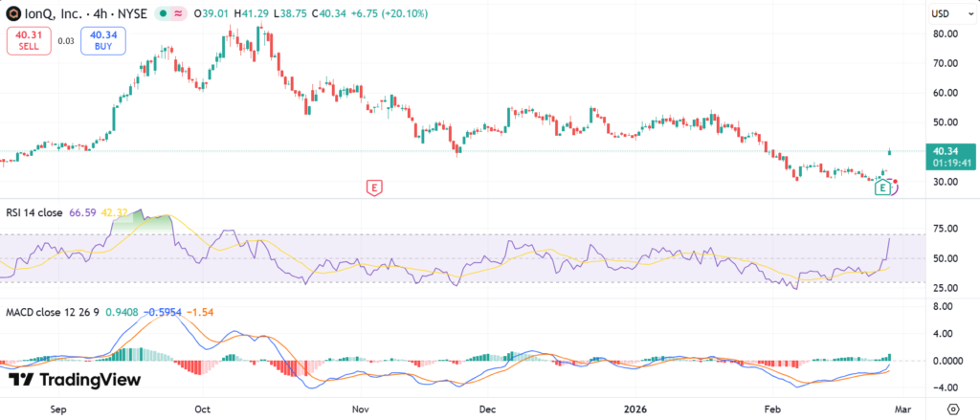
Task: Click the 30.00 price axis label
Action: (945, 182)
